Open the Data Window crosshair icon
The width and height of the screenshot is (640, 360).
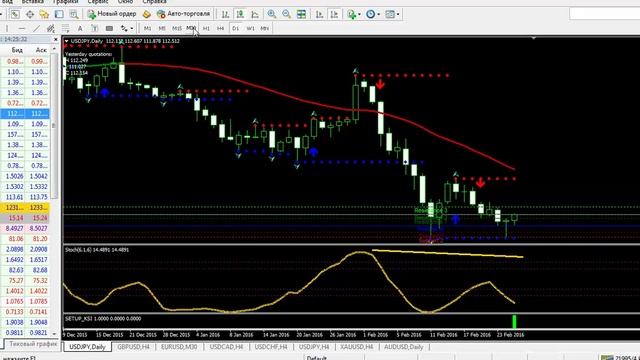pyautogui.click(x=30, y=14)
